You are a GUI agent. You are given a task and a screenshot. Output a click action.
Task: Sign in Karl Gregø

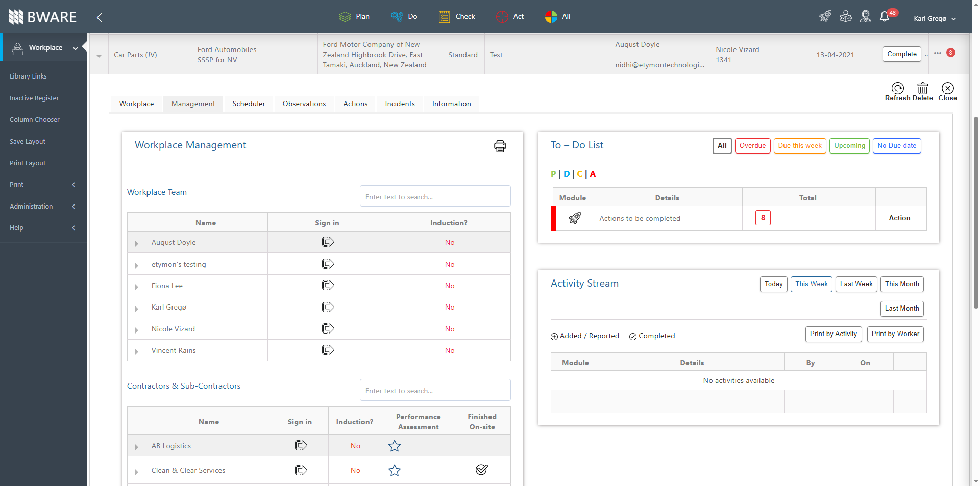click(x=328, y=307)
